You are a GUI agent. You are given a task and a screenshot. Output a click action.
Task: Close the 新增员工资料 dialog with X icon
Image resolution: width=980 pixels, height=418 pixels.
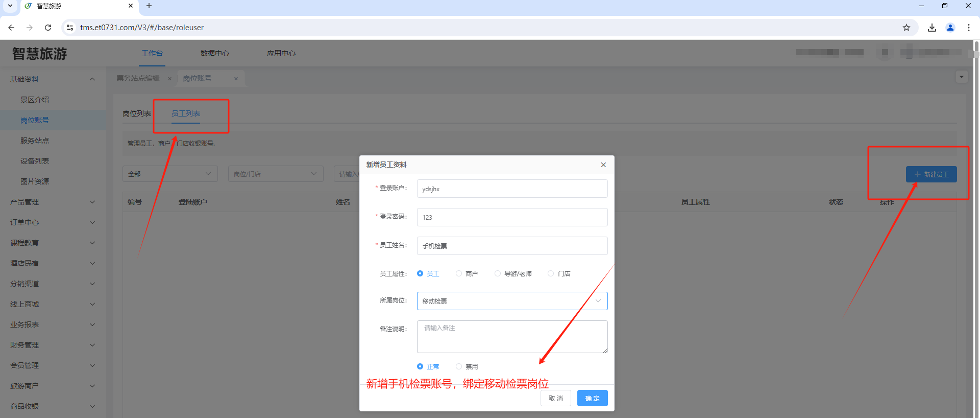pyautogui.click(x=603, y=165)
